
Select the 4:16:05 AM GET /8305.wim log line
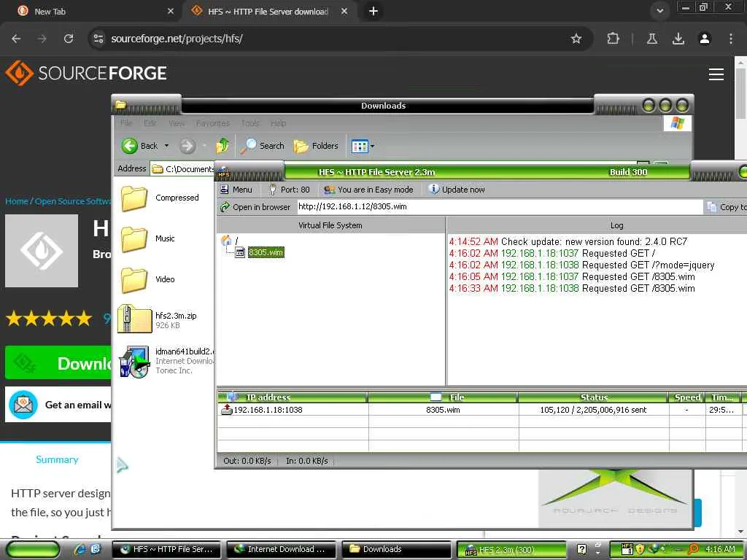tap(572, 276)
